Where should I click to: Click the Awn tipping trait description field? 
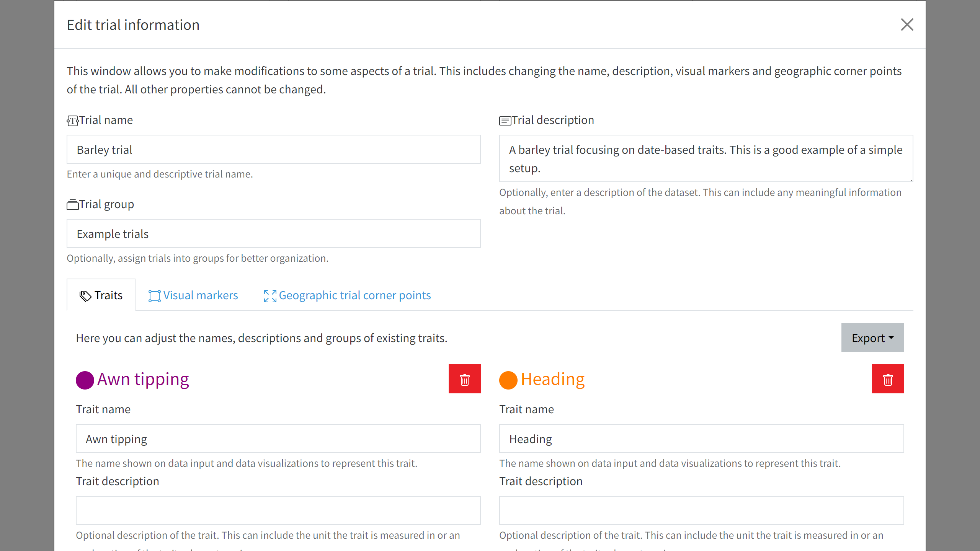pos(278,510)
